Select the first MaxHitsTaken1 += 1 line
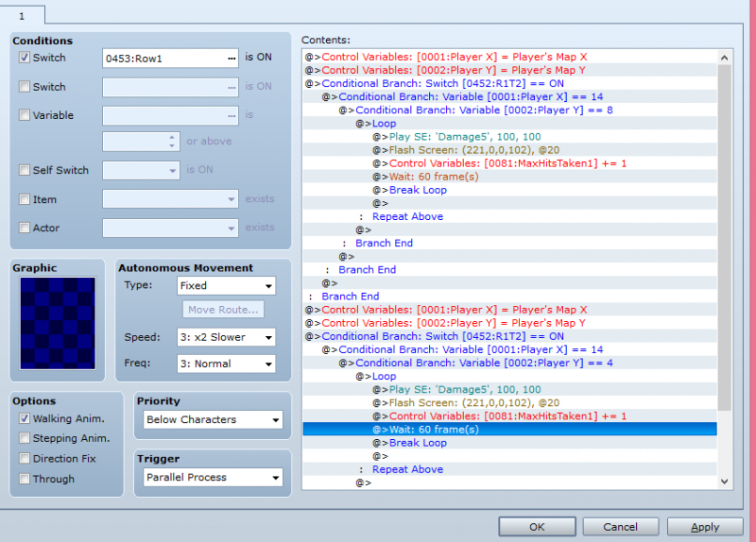The image size is (756, 542). coord(510,163)
